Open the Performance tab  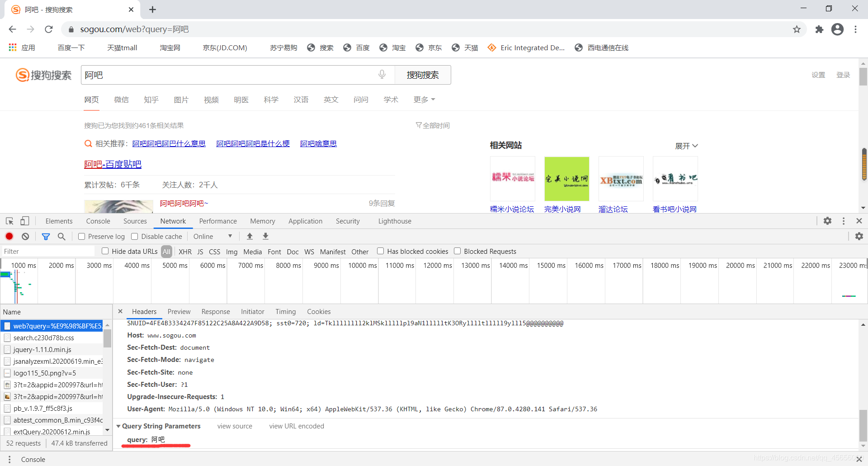pos(218,221)
